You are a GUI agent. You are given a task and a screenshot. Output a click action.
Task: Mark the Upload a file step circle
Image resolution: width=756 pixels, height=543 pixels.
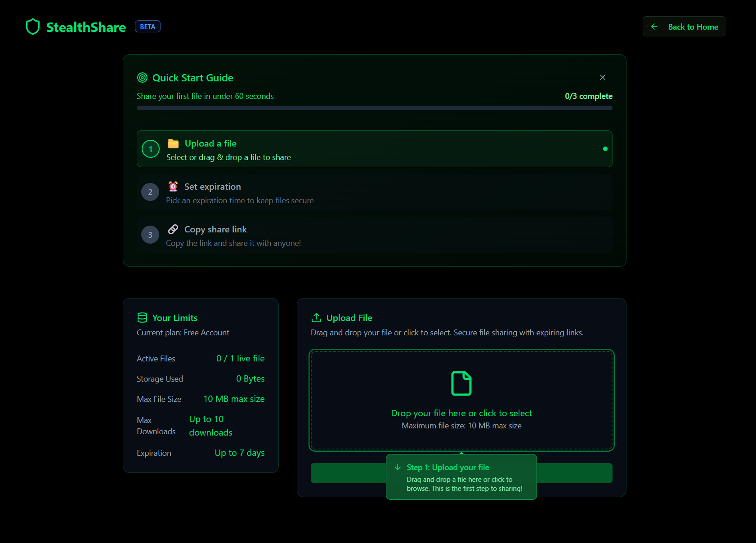150,149
